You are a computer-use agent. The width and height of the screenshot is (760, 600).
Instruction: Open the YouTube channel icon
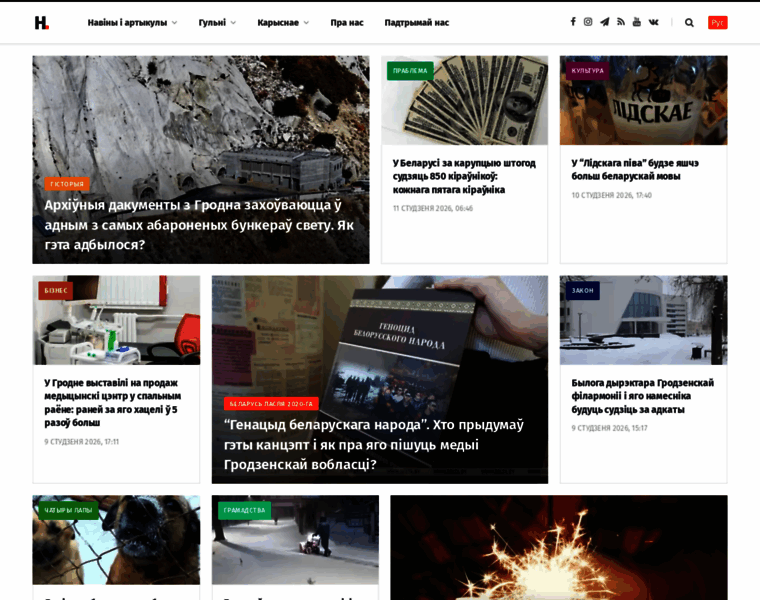coord(636,22)
